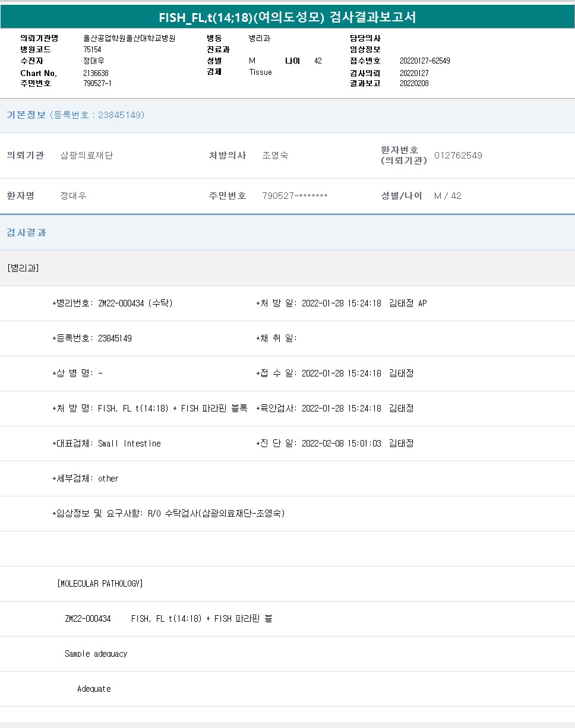The image size is (575, 728).
Task: Click the 환자번호 value 012762549
Action: (x=458, y=156)
